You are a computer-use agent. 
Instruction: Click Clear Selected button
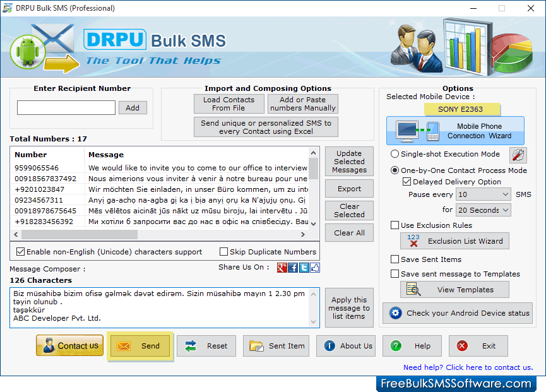pos(349,210)
